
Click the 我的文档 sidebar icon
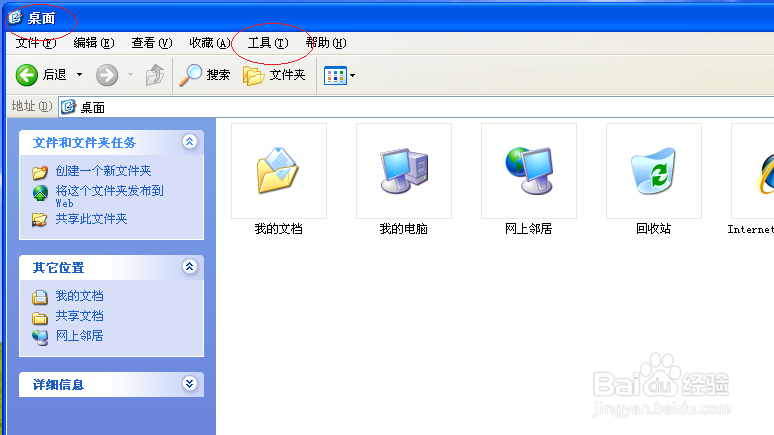40,297
